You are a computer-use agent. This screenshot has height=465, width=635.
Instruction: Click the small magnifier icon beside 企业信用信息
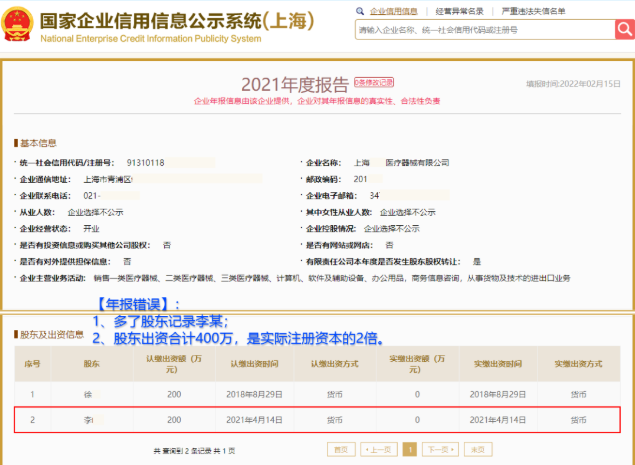tap(360, 11)
